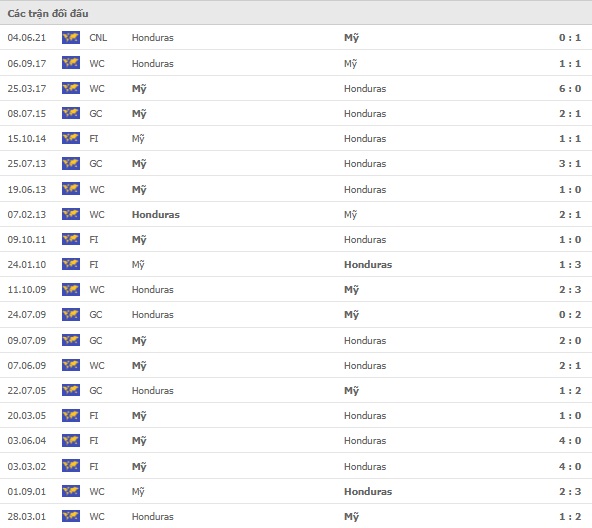Select bold Honduras in 07.02.13 match
Screen dimensions: 592x528
pyautogui.click(x=156, y=214)
